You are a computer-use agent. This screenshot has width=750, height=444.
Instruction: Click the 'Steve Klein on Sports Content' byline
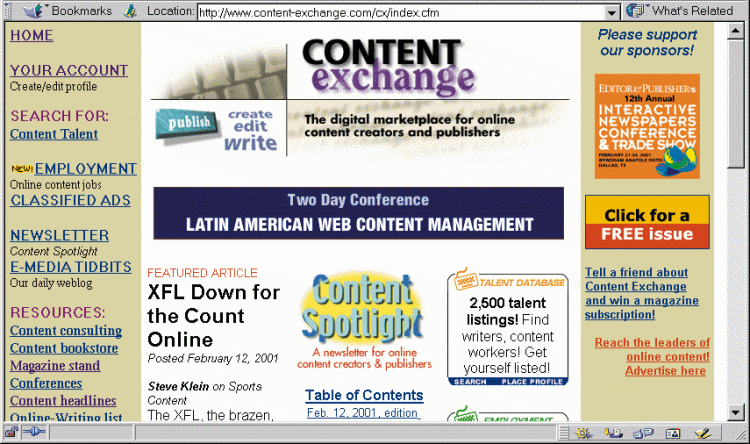205,393
